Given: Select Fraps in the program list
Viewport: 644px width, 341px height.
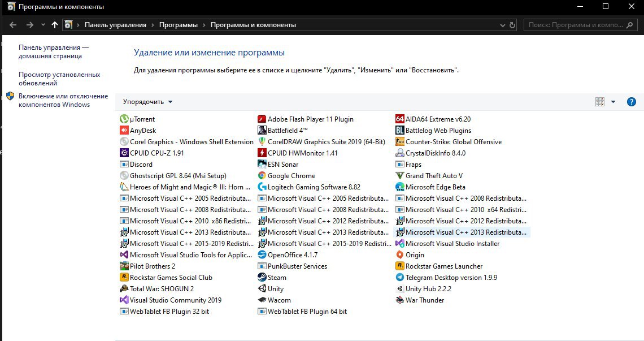Looking at the screenshot, I should pos(408,164).
